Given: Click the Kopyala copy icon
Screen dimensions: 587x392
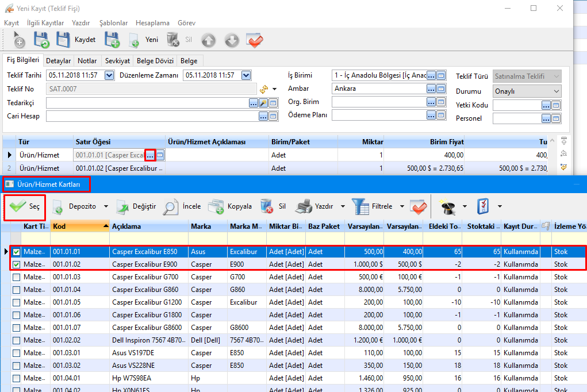Looking at the screenshot, I should point(216,206).
